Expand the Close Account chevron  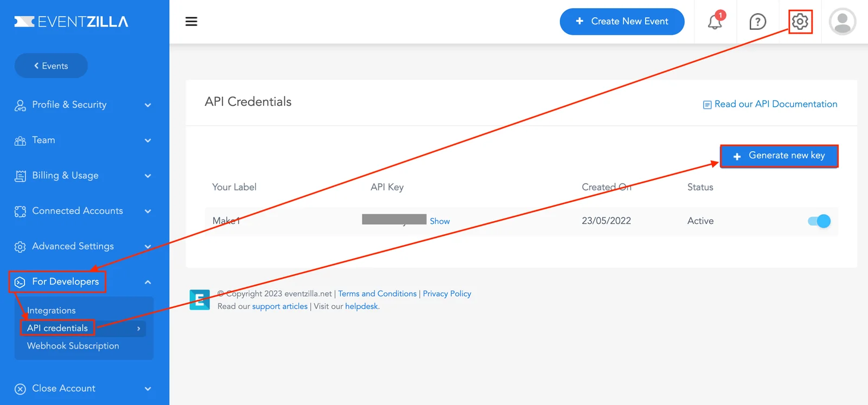click(x=148, y=389)
